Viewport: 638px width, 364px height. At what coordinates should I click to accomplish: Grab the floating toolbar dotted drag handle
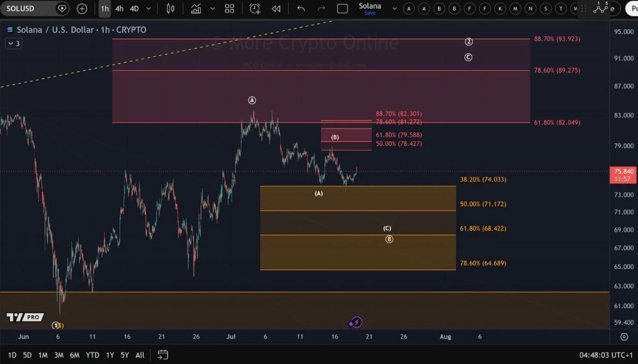[x=584, y=9]
